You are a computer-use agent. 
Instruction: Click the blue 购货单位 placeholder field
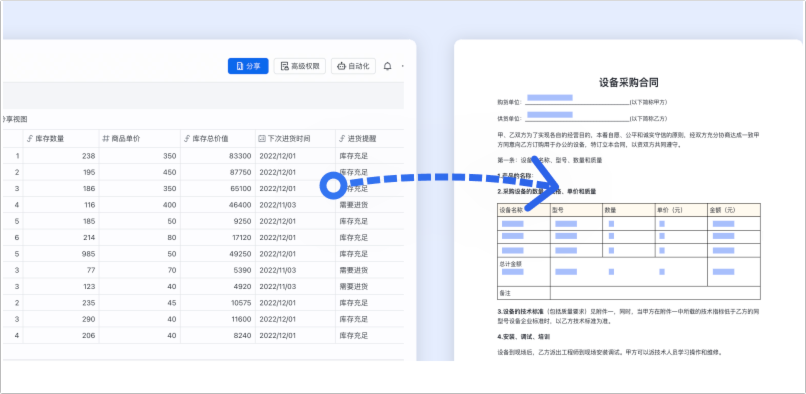pyautogui.click(x=550, y=98)
